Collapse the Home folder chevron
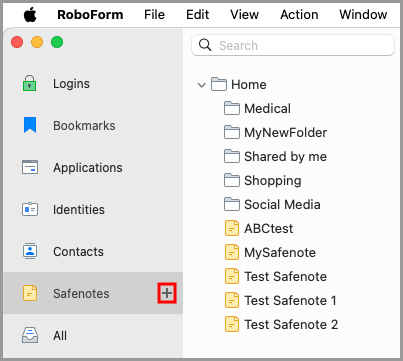Viewport: 403px width, 361px height. point(201,85)
